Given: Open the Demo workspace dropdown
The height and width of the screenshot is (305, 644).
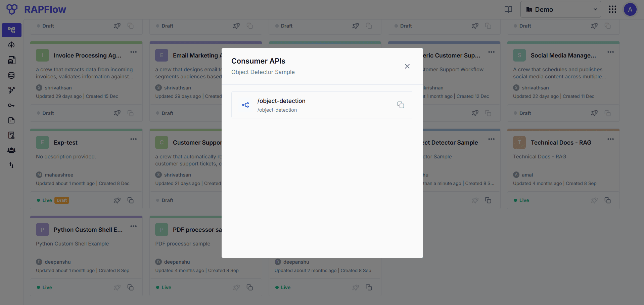Looking at the screenshot, I should 560,9.
